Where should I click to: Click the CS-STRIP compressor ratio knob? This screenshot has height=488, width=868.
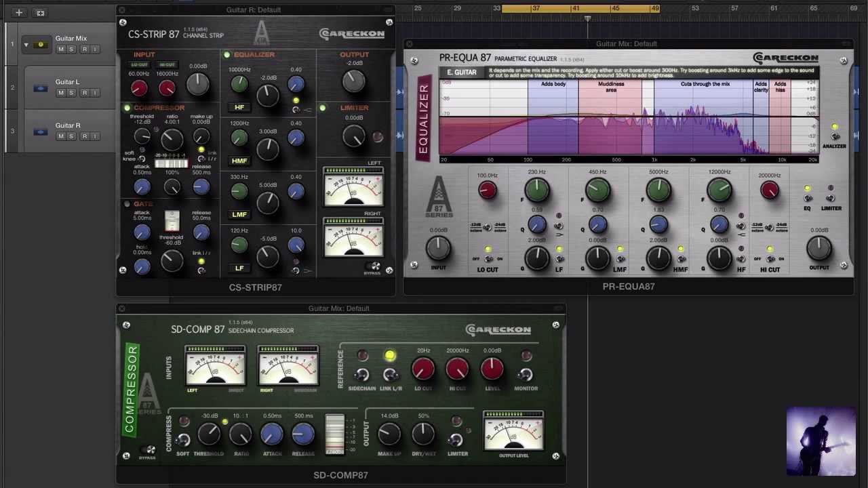[172, 138]
